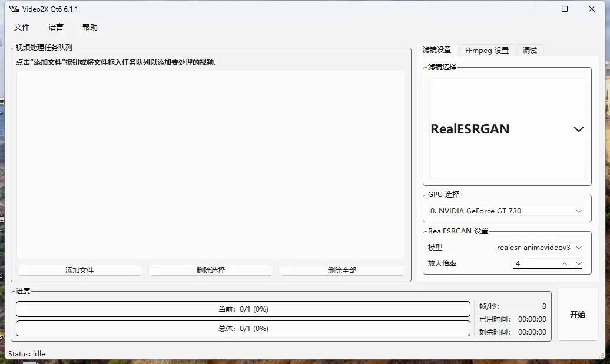
Task: Click the 'Status: idle' status bar text
Action: [x=27, y=354]
